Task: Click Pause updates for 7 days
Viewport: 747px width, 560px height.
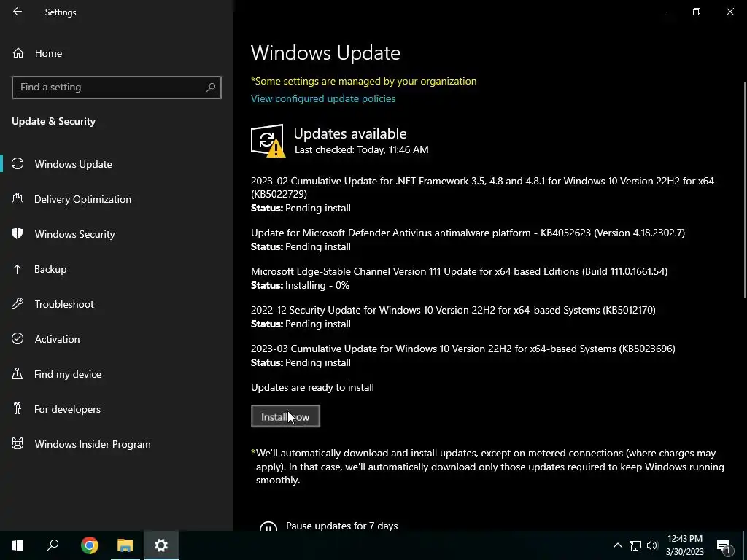Action: [x=341, y=526]
